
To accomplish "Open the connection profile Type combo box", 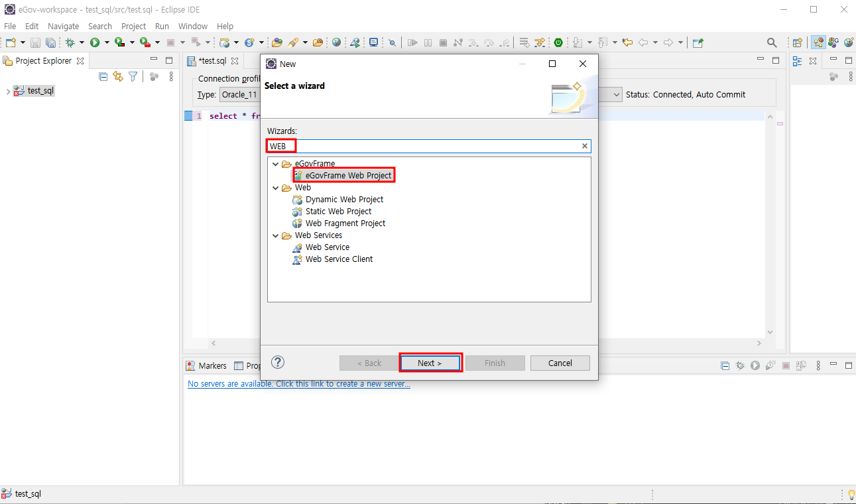I will pyautogui.click(x=239, y=95).
